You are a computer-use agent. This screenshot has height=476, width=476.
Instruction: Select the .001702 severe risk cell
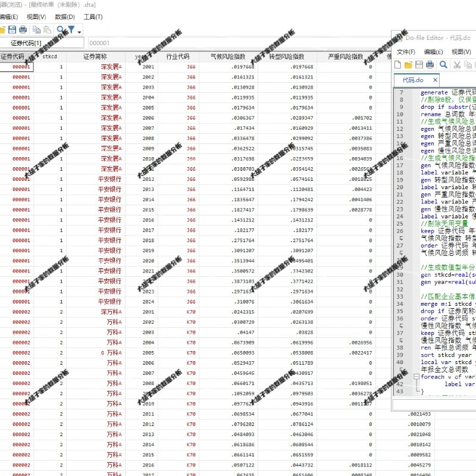[346, 118]
